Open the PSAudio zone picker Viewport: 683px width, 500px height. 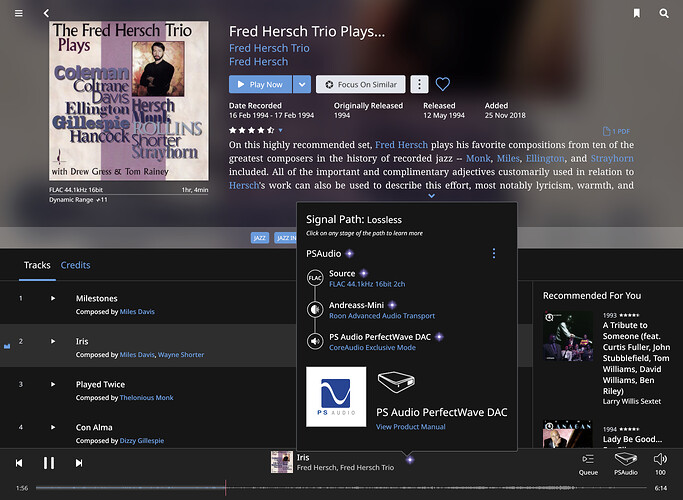click(626, 463)
